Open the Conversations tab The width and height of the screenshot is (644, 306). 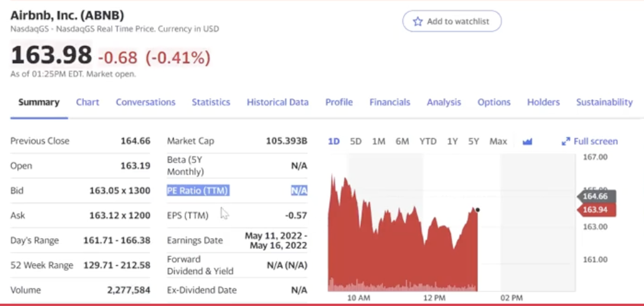point(145,102)
